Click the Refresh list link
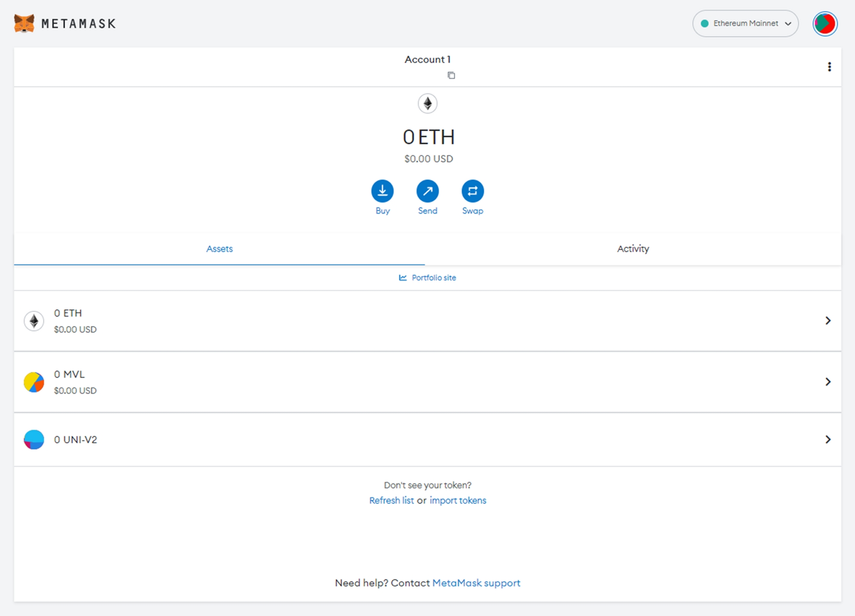The width and height of the screenshot is (855, 616). click(391, 501)
